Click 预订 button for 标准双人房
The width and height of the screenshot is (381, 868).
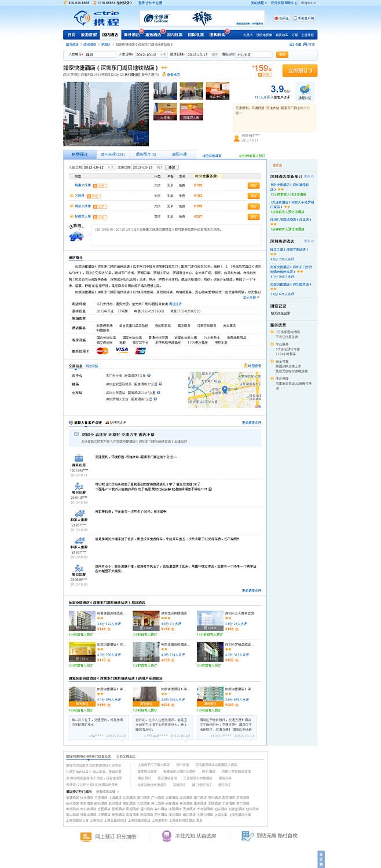point(254,216)
